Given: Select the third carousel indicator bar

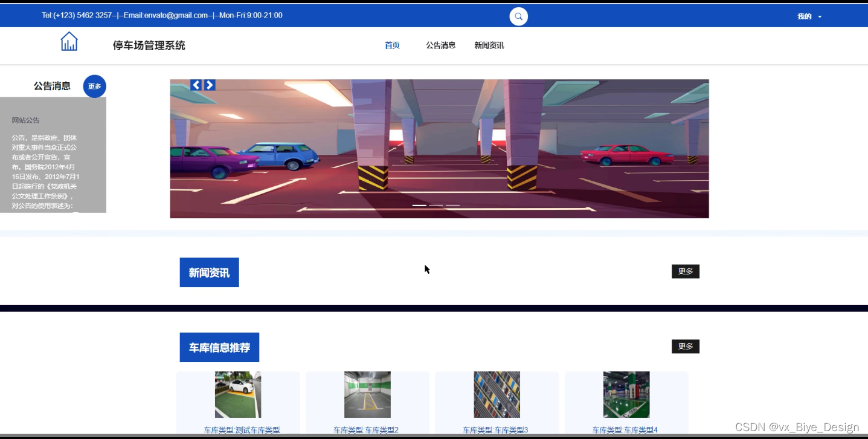Looking at the screenshot, I should [x=452, y=206].
